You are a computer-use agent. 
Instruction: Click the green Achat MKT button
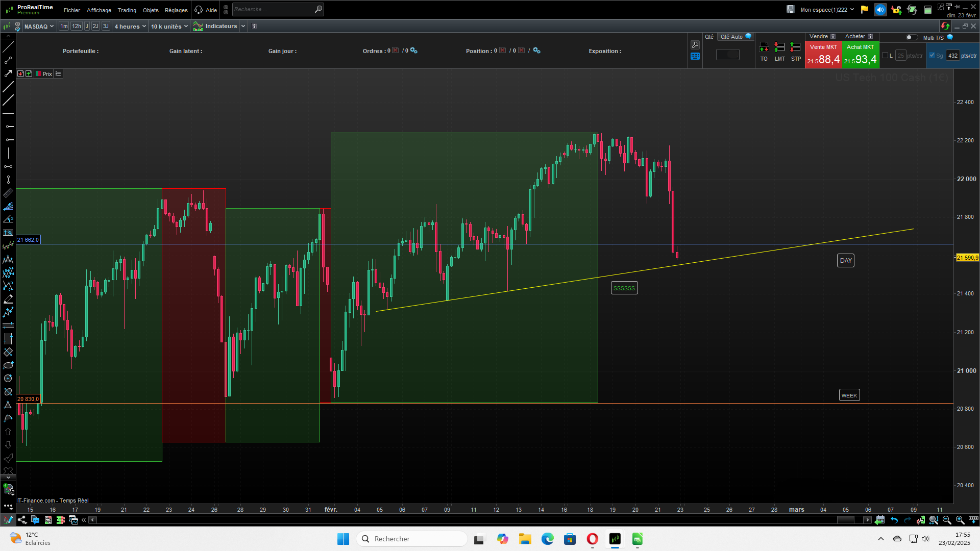[x=861, y=55]
